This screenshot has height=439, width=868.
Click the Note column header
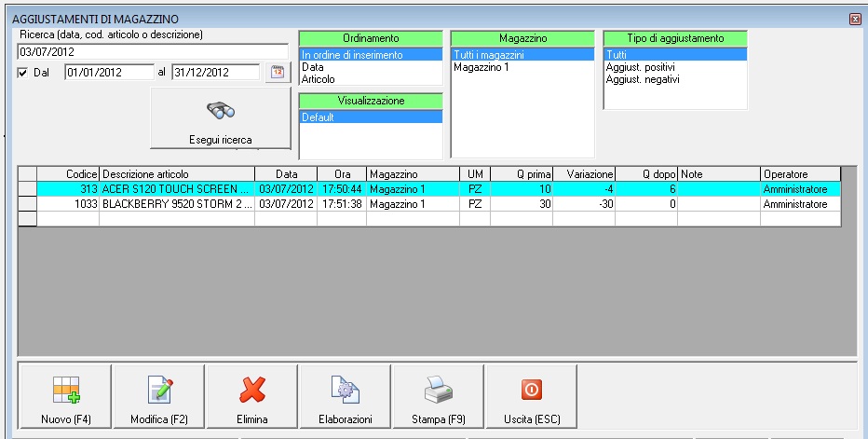(719, 174)
